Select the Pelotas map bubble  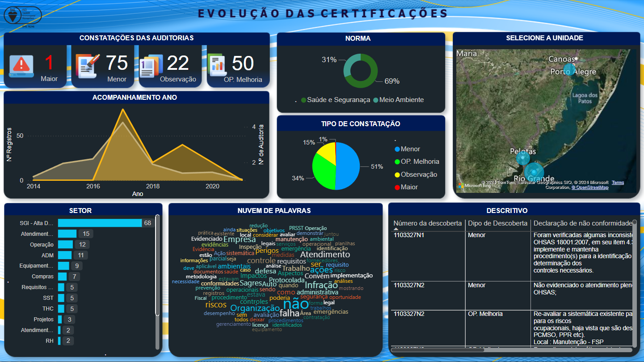522,158
